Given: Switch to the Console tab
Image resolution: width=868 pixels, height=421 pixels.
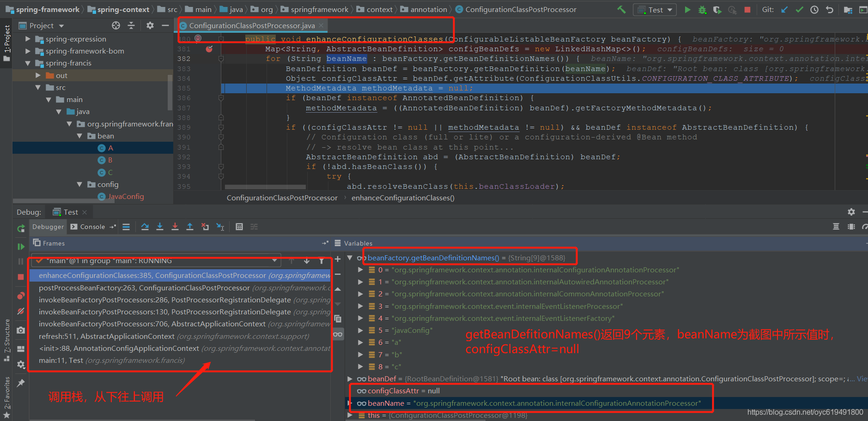Looking at the screenshot, I should point(88,227).
